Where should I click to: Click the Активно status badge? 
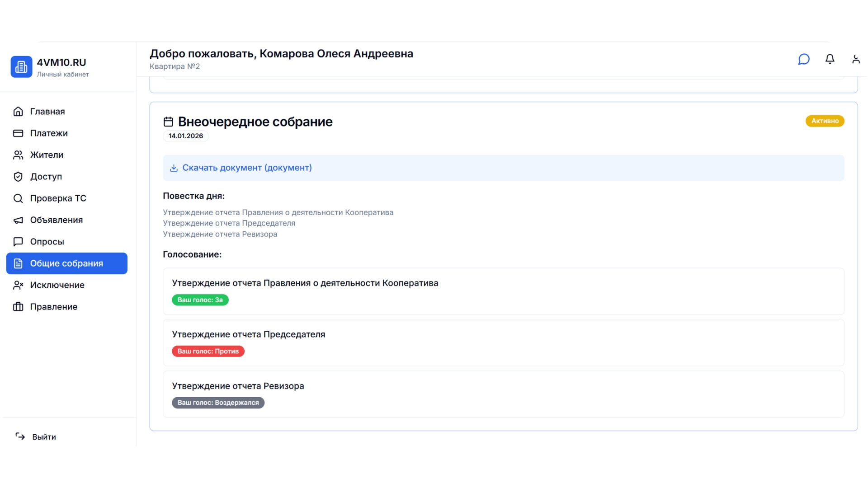(825, 121)
